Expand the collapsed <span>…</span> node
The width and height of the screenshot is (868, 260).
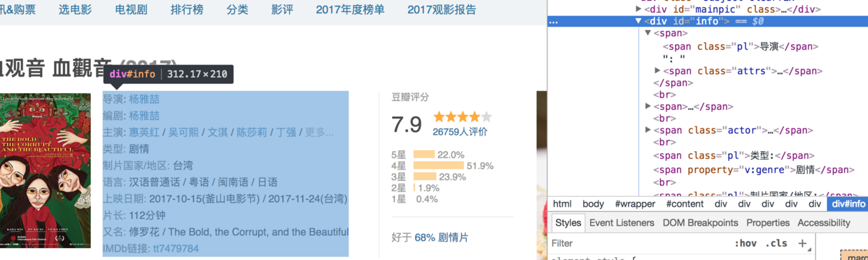pyautogui.click(x=648, y=107)
